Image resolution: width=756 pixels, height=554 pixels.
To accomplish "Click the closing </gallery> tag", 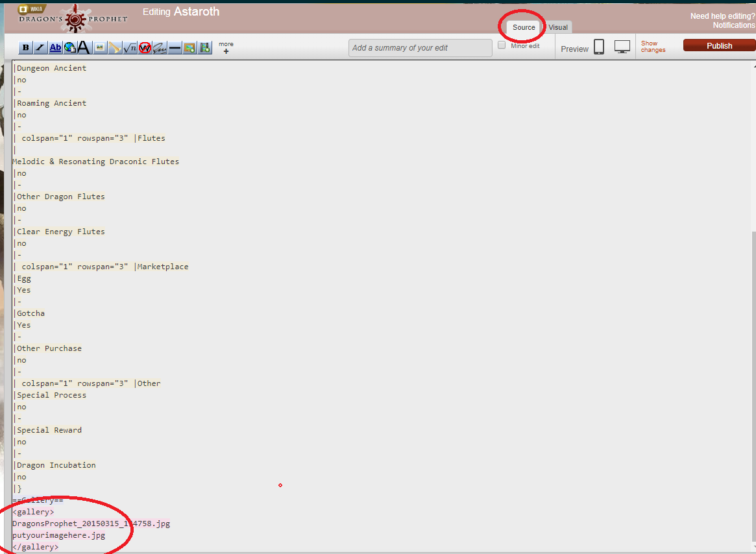I will point(36,547).
